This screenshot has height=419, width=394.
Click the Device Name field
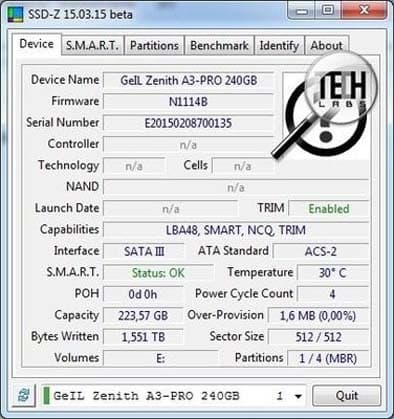tap(189, 80)
